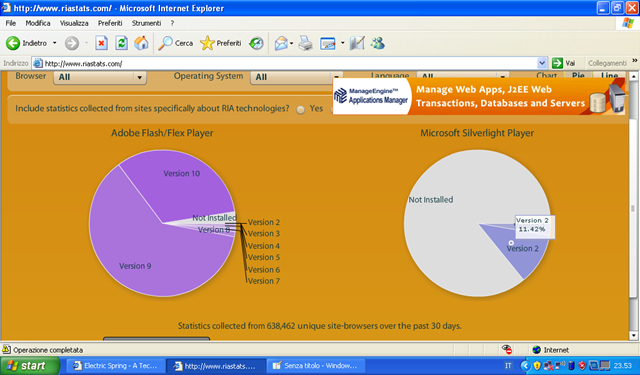The width and height of the screenshot is (640, 375).
Task: Switch chart type to Pie
Action: click(x=578, y=75)
